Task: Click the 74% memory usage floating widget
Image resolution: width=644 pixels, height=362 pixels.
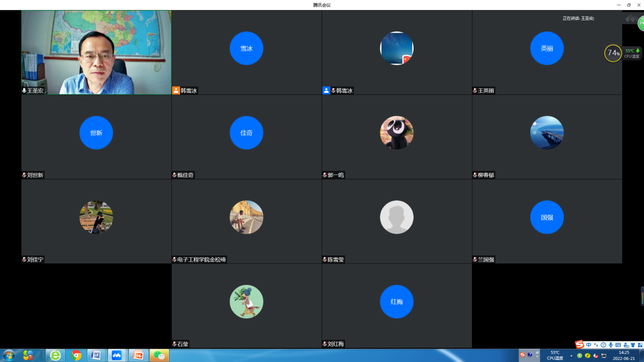Action: pyautogui.click(x=613, y=53)
